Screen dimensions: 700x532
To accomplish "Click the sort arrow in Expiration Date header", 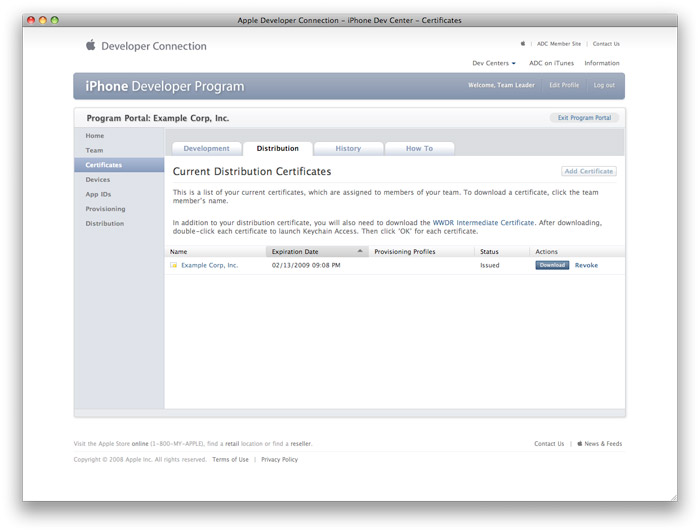I will coord(360,251).
